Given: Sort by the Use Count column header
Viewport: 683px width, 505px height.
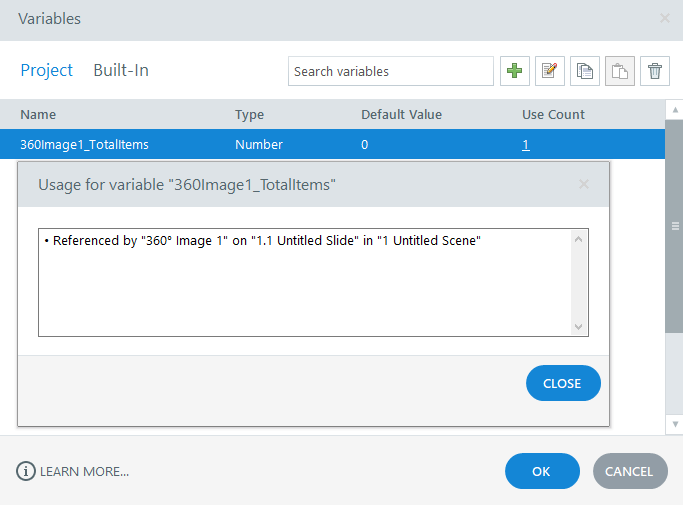Looking at the screenshot, I should [553, 114].
